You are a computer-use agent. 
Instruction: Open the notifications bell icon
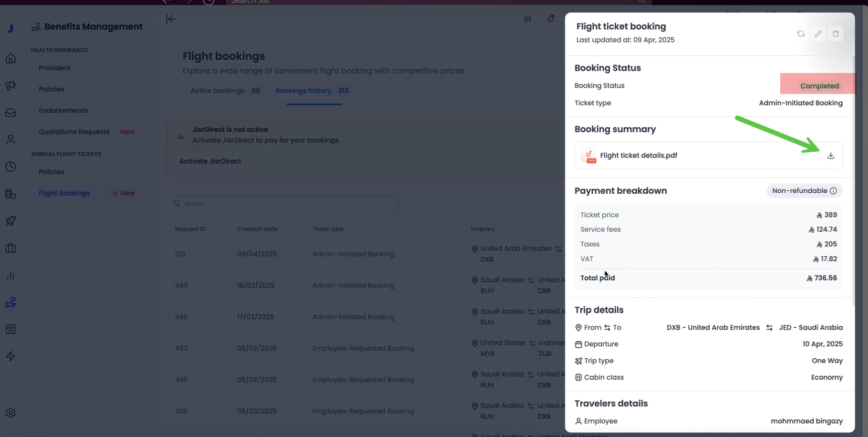[550, 19]
